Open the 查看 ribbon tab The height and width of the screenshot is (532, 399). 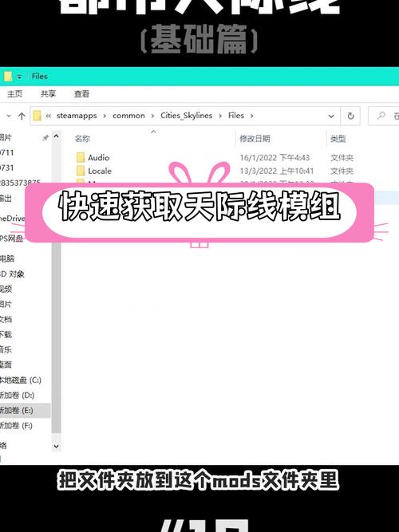click(81, 94)
